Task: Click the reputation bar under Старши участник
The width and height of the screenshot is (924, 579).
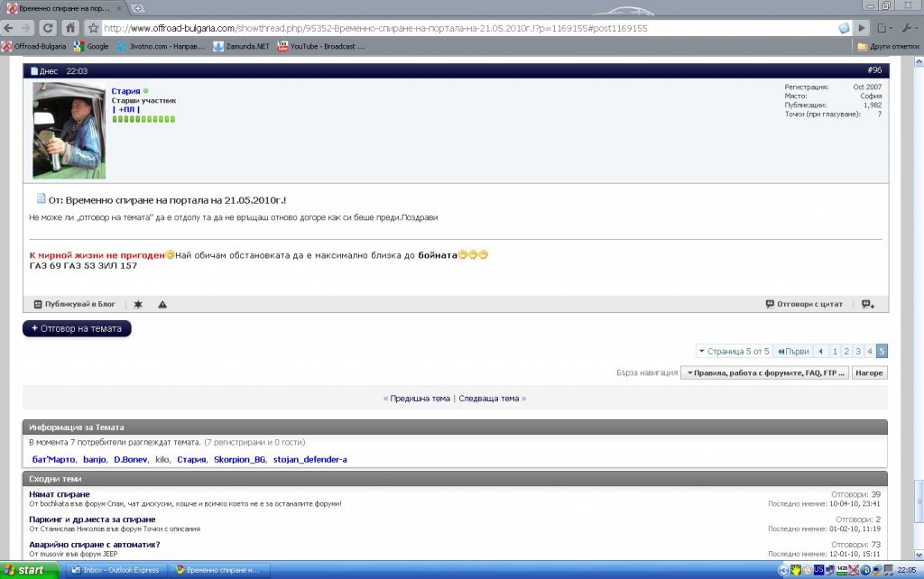Action: (x=143, y=119)
